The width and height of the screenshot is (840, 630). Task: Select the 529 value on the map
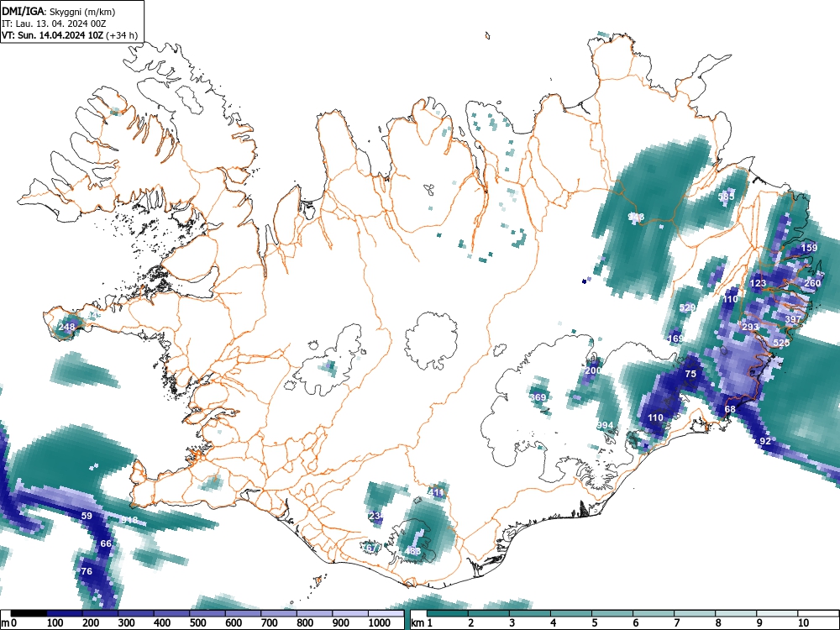687,307
